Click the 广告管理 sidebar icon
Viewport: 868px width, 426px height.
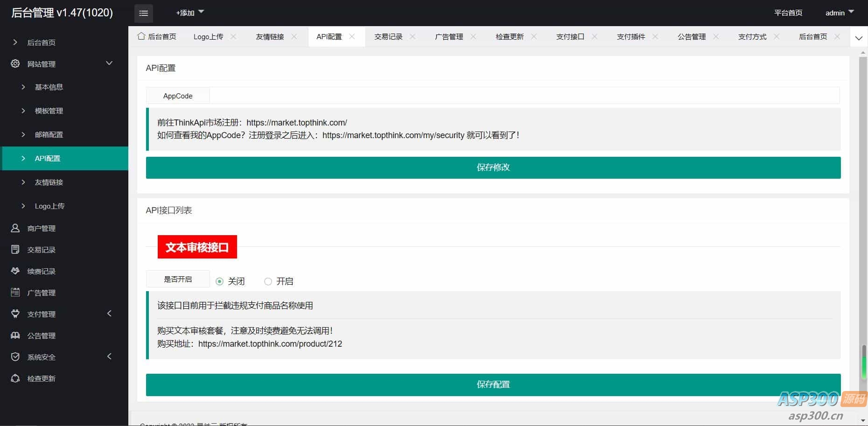tap(15, 293)
